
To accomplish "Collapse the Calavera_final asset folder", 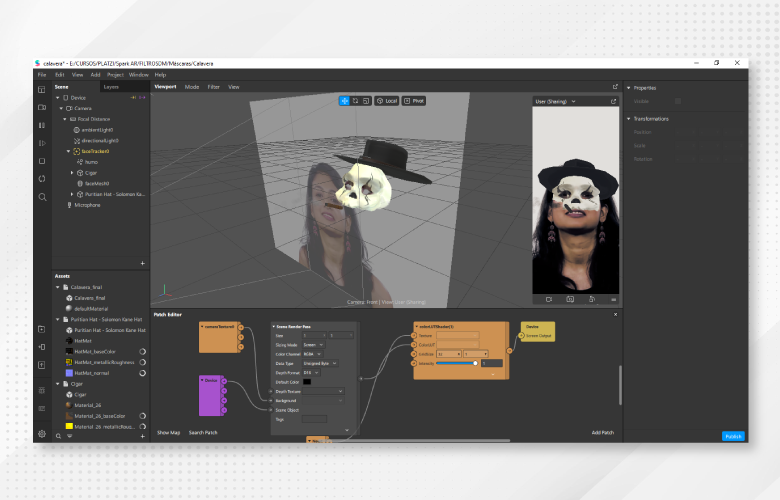I will pyautogui.click(x=58, y=287).
